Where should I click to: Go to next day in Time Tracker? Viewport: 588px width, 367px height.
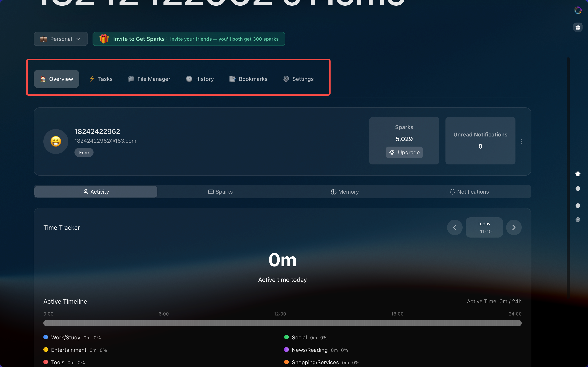(x=514, y=227)
